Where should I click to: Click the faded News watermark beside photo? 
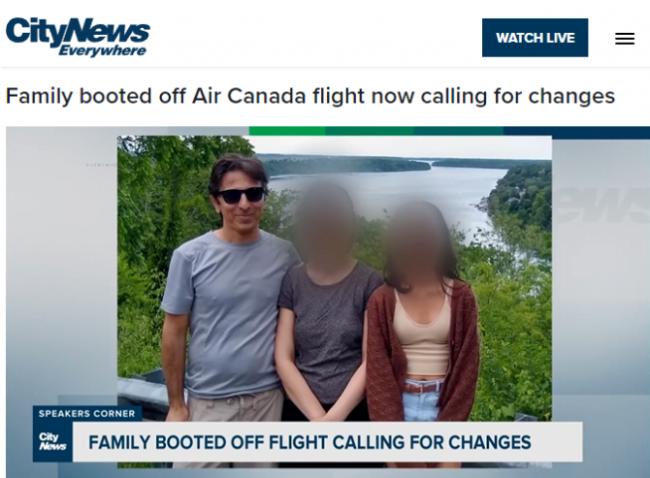[x=603, y=205]
